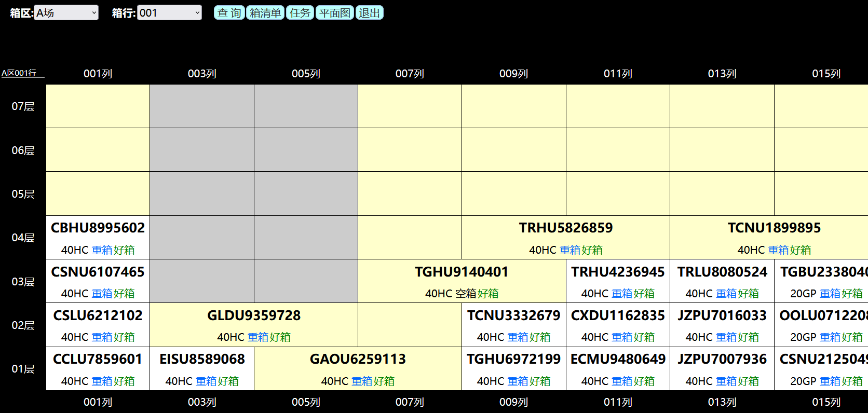The width and height of the screenshot is (868, 413).
Task: Click the 01层 row label
Action: tap(23, 369)
